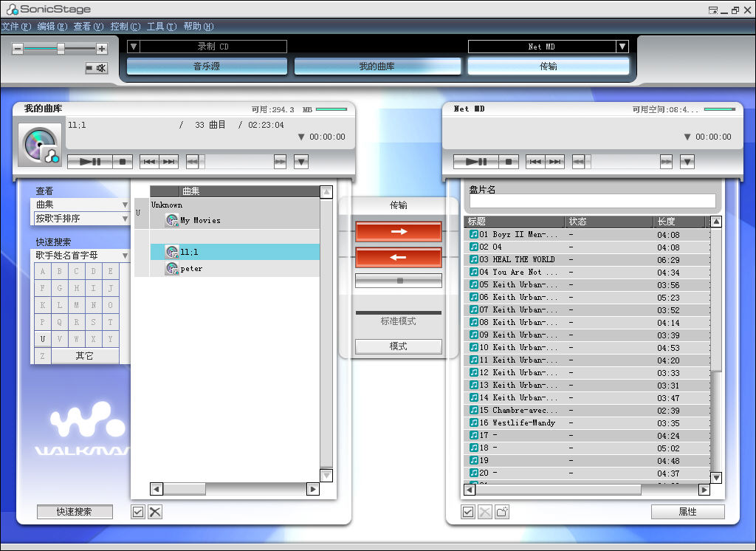Fast forward in the 我的曲库 player

tap(280, 162)
